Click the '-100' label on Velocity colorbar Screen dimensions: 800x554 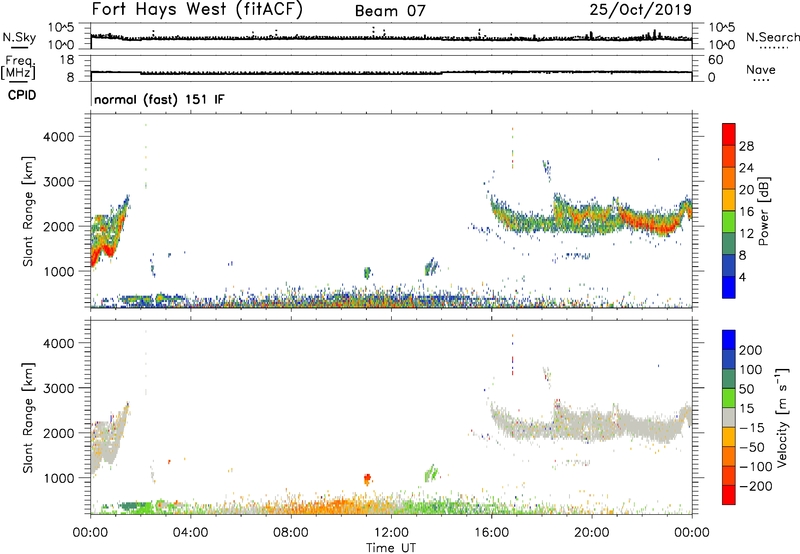point(755,466)
